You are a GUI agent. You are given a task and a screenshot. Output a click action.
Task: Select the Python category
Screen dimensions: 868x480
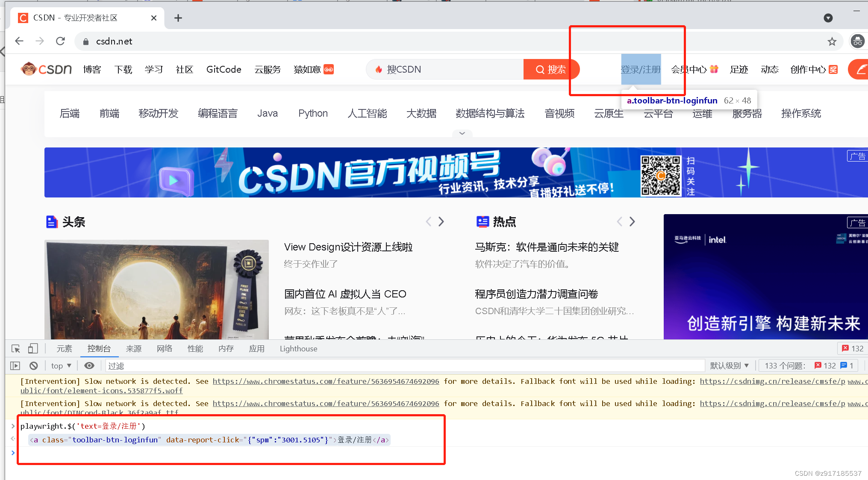313,113
